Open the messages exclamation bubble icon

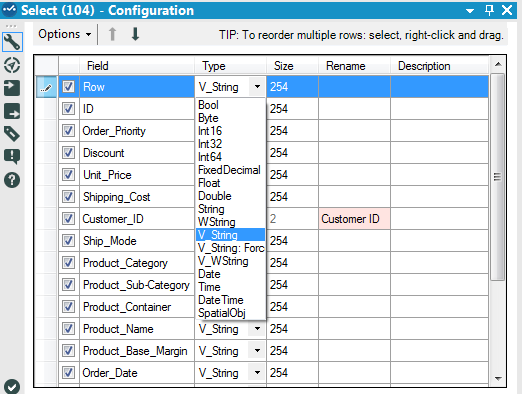(x=12, y=157)
